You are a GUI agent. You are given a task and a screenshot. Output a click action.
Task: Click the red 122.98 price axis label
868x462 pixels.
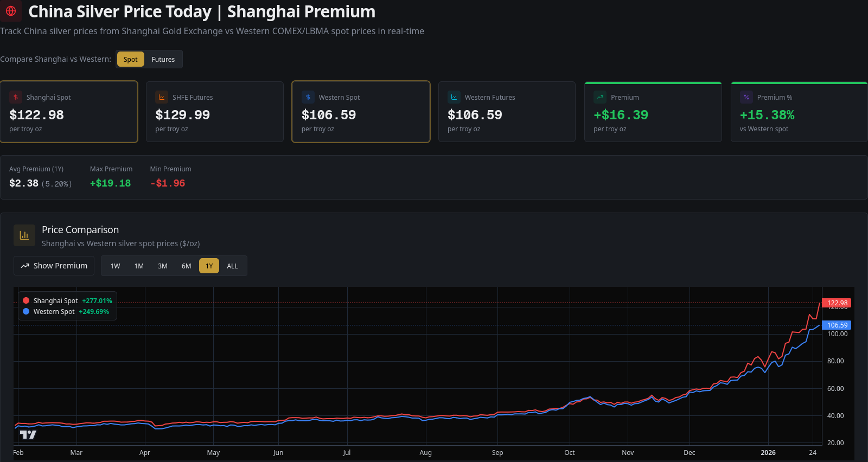(x=837, y=303)
